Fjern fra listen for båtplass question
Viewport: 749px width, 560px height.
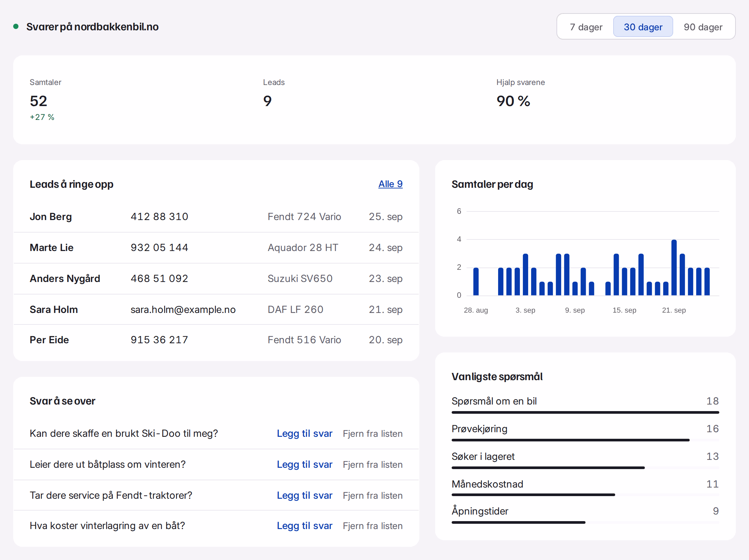click(373, 464)
